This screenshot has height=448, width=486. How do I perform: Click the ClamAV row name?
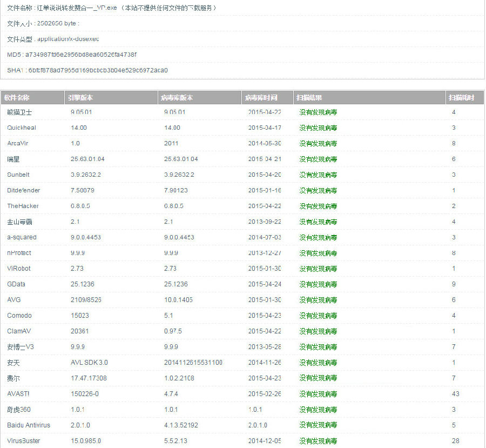pyautogui.click(x=19, y=331)
